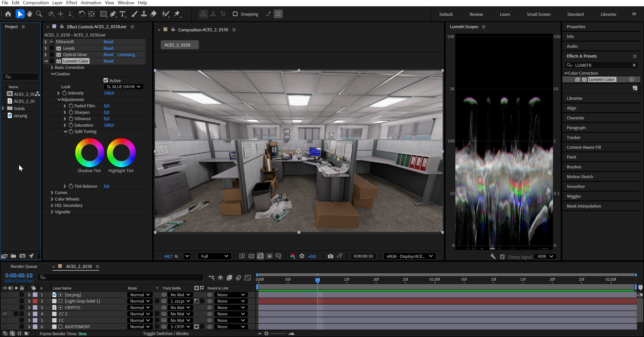Image resolution: width=644 pixels, height=337 pixels.
Task: Open Lumetri Scopes wrench settings
Action: [493, 257]
